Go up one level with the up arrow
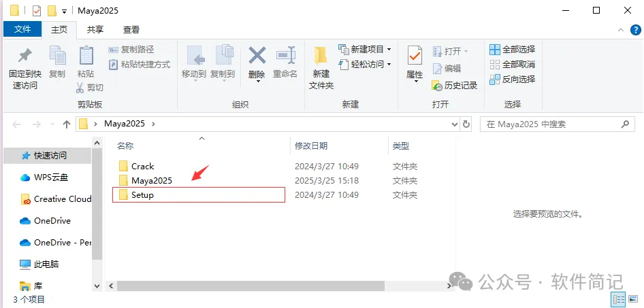The image size is (644, 308). tap(67, 124)
